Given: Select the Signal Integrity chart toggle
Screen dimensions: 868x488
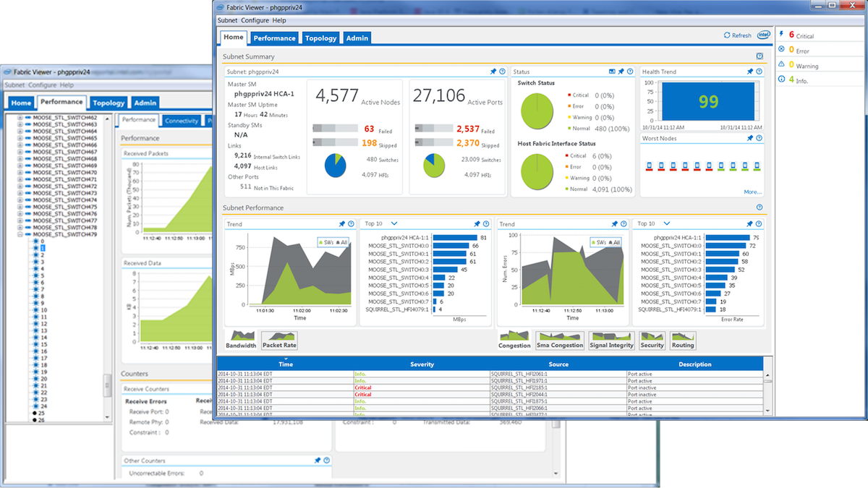Looking at the screenshot, I should pyautogui.click(x=612, y=341).
